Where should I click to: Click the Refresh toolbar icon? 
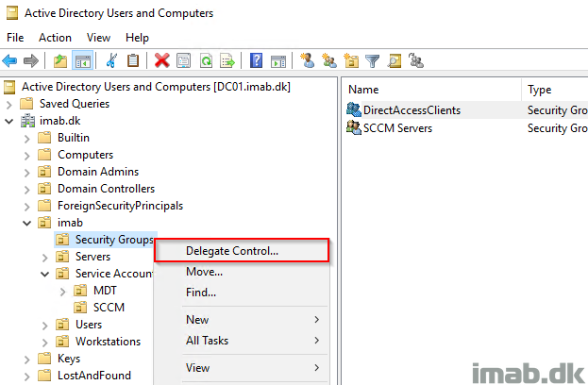click(x=207, y=60)
